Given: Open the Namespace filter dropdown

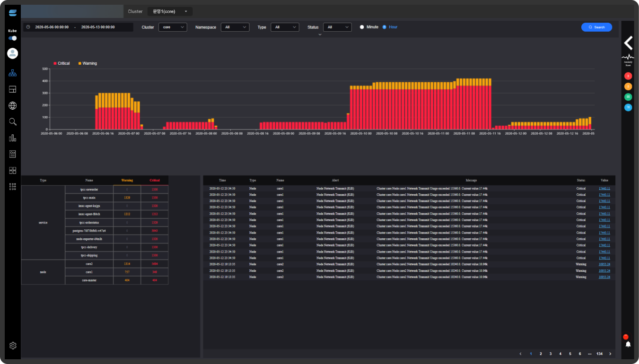Looking at the screenshot, I should [235, 27].
